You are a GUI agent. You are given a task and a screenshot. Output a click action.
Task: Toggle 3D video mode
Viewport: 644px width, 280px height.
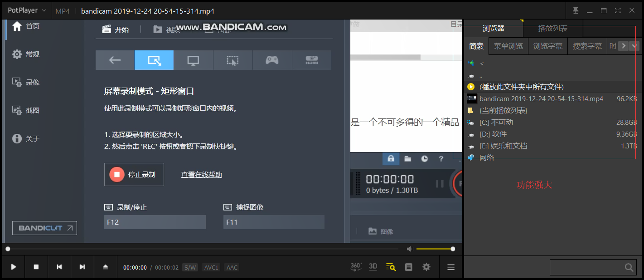pyautogui.click(x=373, y=267)
